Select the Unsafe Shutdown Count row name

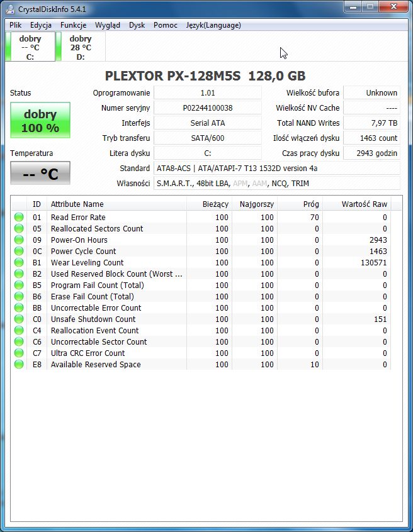click(93, 319)
